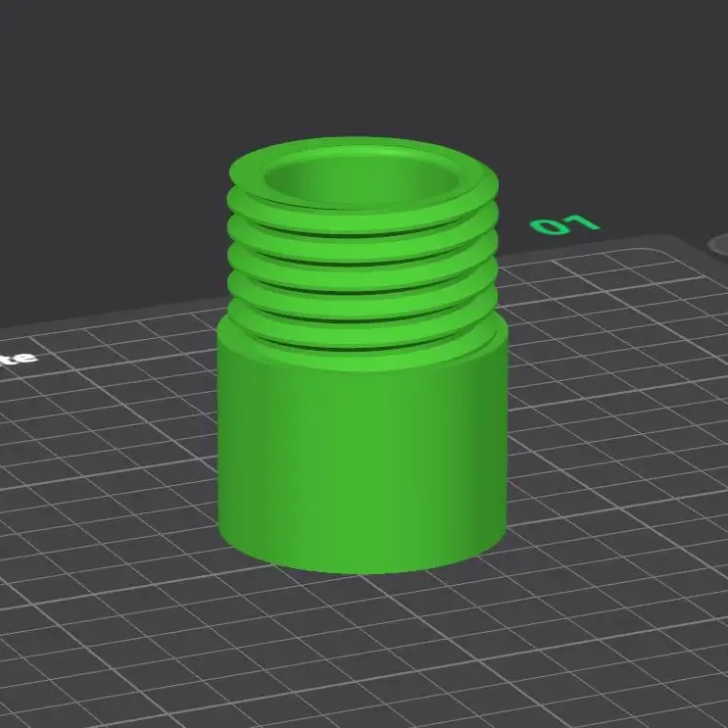Select the green threaded cylinder model
The height and width of the screenshot is (728, 728).
363,355
